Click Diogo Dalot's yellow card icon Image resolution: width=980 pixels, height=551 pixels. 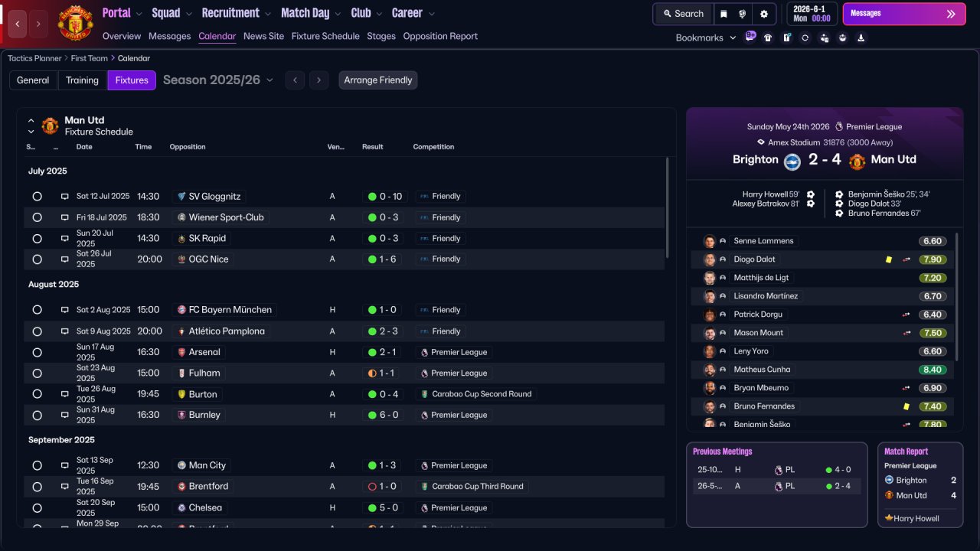click(x=888, y=259)
